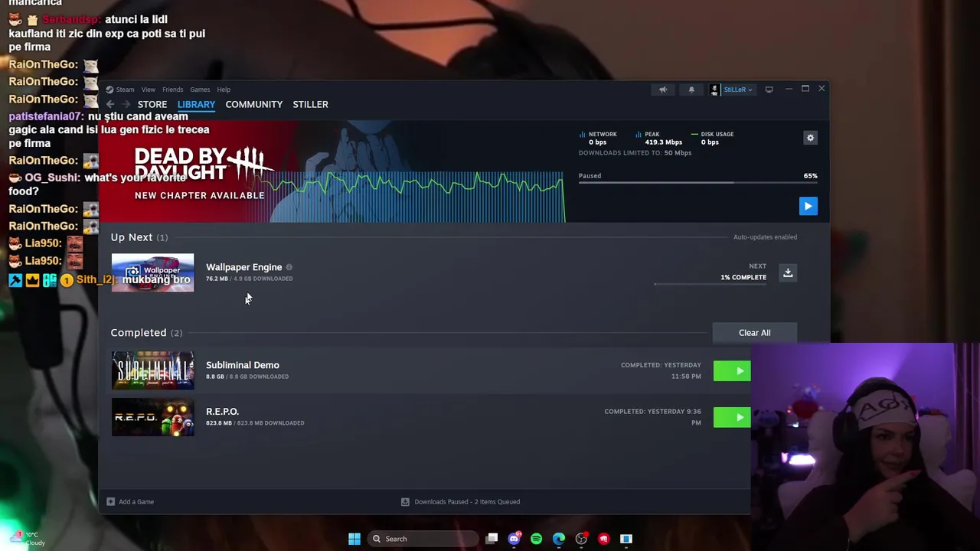Screen dimensions: 980x551
Task: Open the R.E.P.O. thumbnail
Action: (152, 417)
